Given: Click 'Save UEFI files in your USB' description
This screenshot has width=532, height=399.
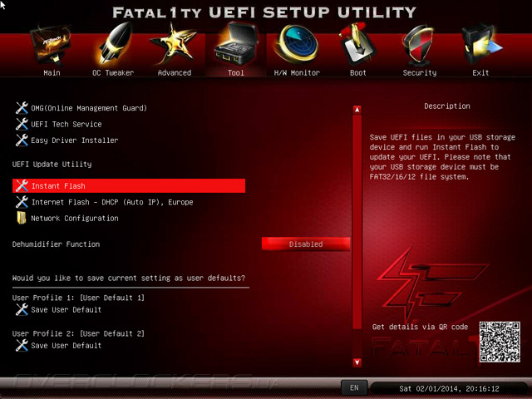Looking at the screenshot, I should point(442,157).
